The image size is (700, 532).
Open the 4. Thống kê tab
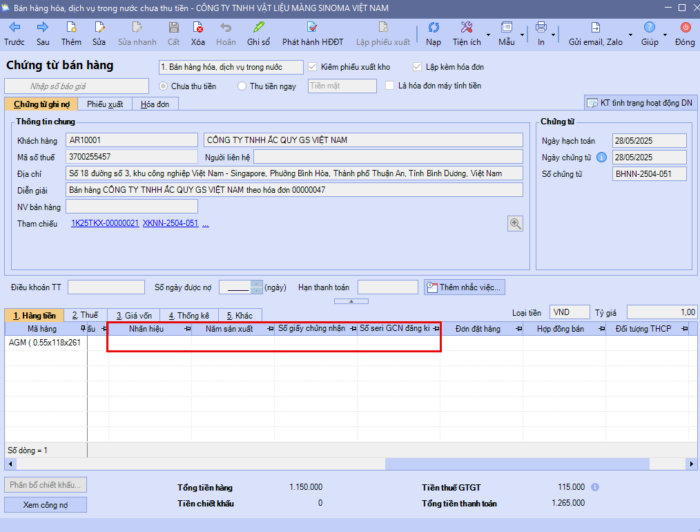[x=189, y=315]
